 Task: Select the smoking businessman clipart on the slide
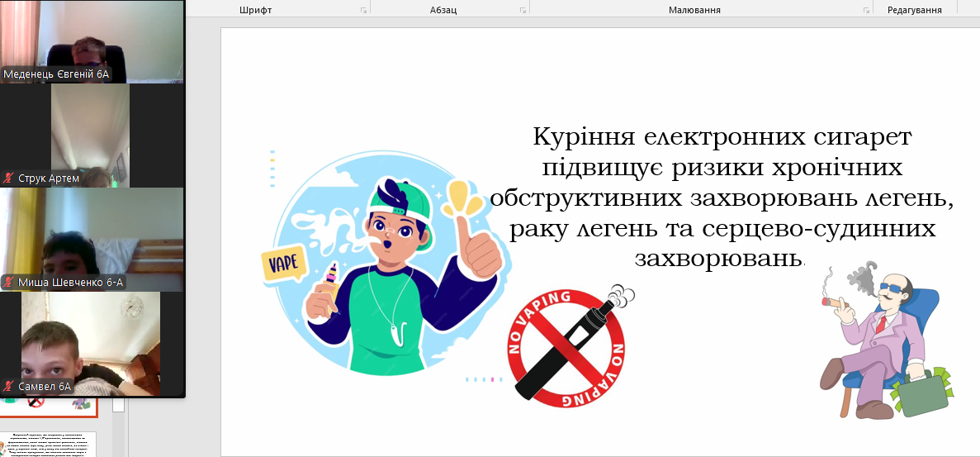click(x=888, y=342)
